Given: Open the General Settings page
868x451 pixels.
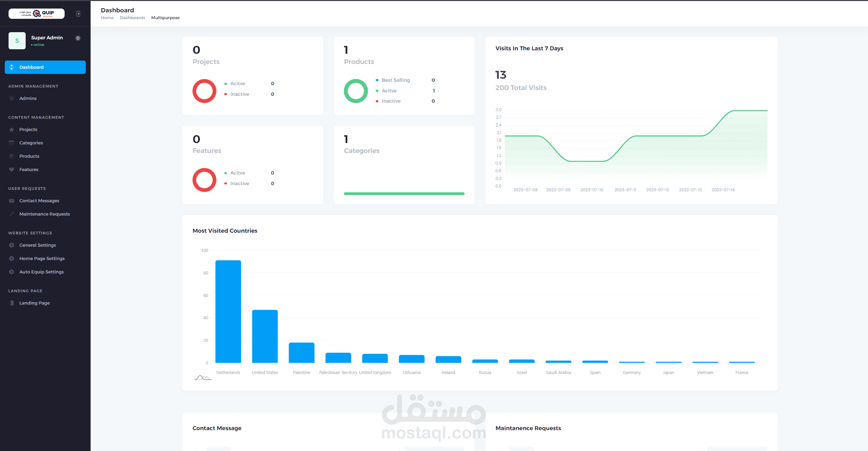Looking at the screenshot, I should 37,245.
